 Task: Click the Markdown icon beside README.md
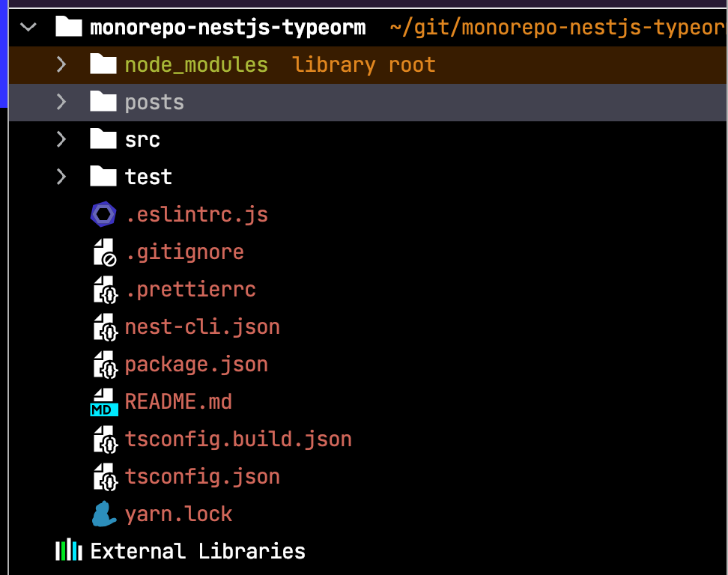click(x=104, y=402)
